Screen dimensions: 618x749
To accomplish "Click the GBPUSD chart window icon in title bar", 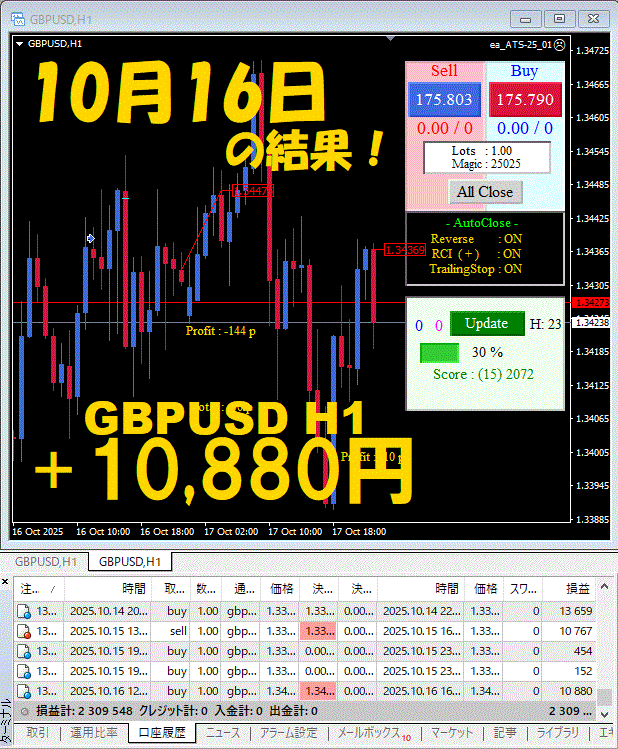I will coord(18,19).
